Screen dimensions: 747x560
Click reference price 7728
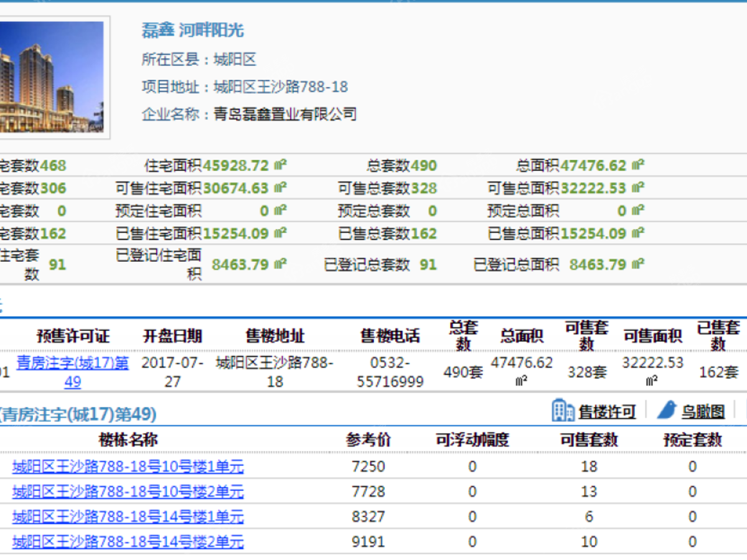point(369,492)
